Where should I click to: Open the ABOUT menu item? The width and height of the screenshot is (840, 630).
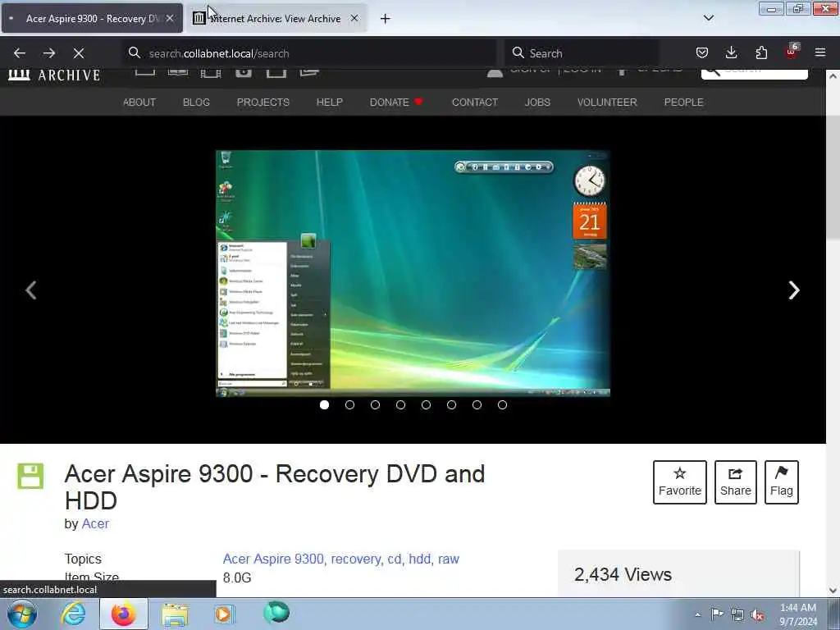point(139,102)
